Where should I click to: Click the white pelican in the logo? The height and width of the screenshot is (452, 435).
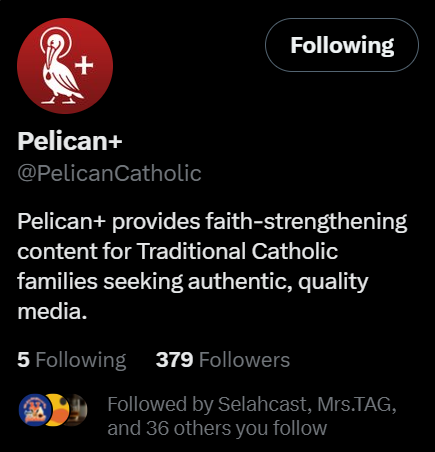[x=60, y=66]
